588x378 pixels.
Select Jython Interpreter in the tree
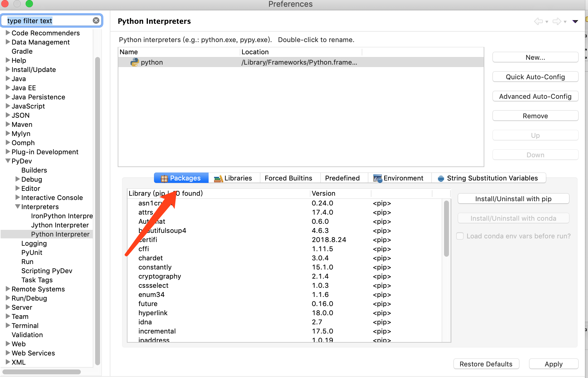(x=60, y=225)
